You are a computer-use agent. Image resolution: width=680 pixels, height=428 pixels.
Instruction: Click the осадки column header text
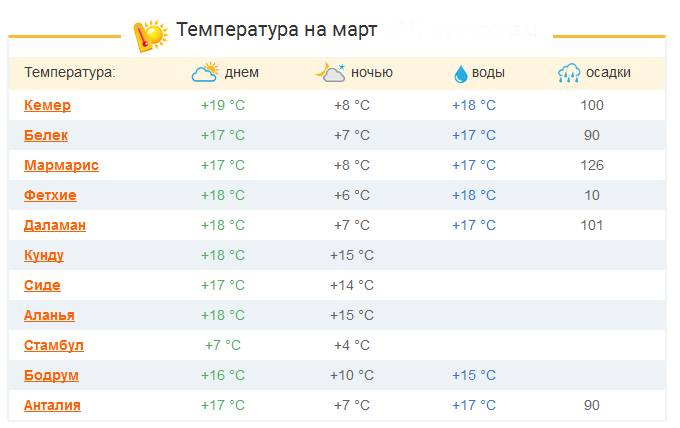(608, 72)
